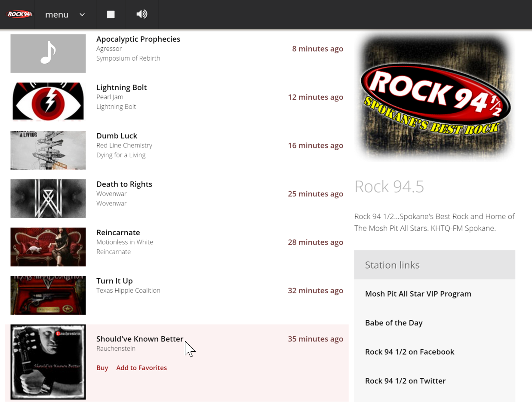Buy Should've Known Better track
This screenshot has height=402, width=532.
(102, 368)
